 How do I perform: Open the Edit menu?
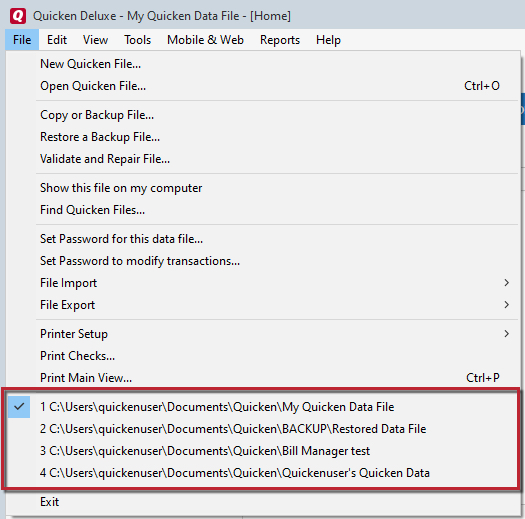point(57,40)
